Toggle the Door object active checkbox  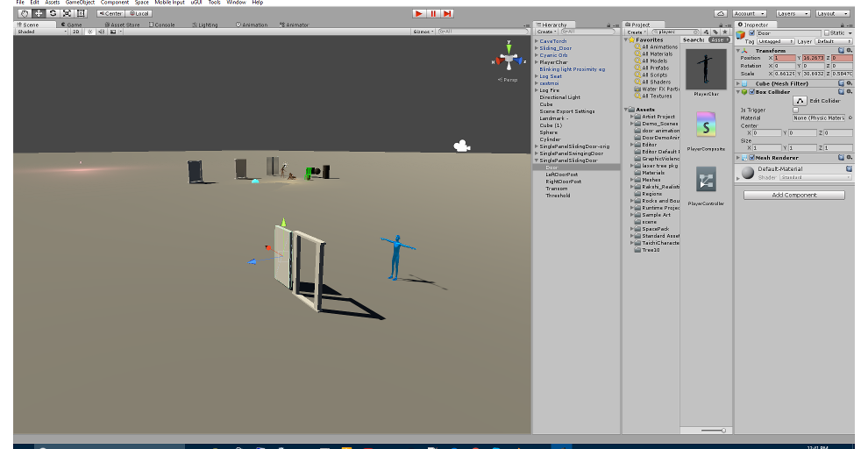751,33
